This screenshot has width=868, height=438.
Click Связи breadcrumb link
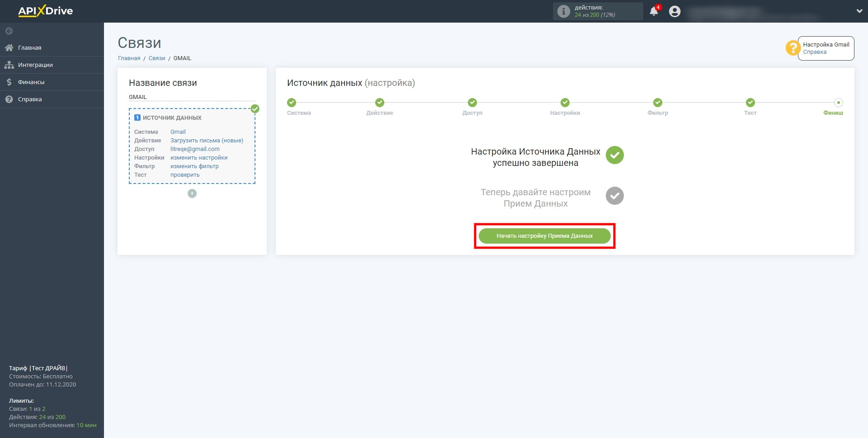tap(157, 58)
